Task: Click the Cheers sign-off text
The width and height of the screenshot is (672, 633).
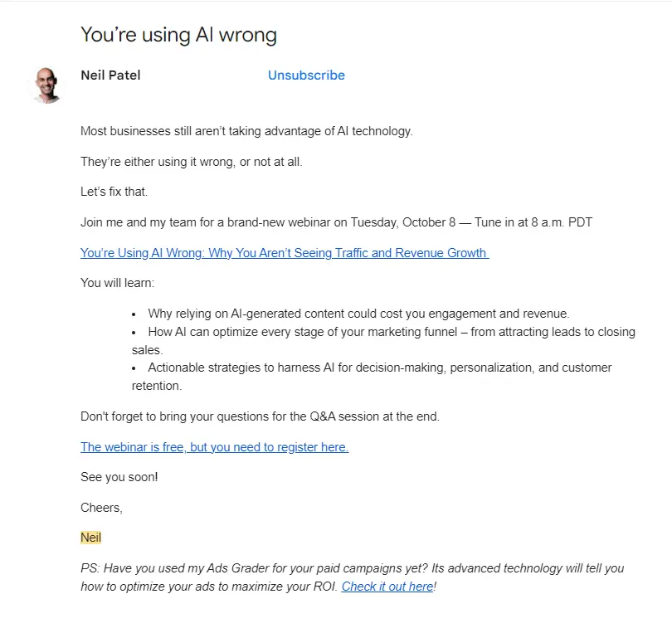Action: (100, 508)
